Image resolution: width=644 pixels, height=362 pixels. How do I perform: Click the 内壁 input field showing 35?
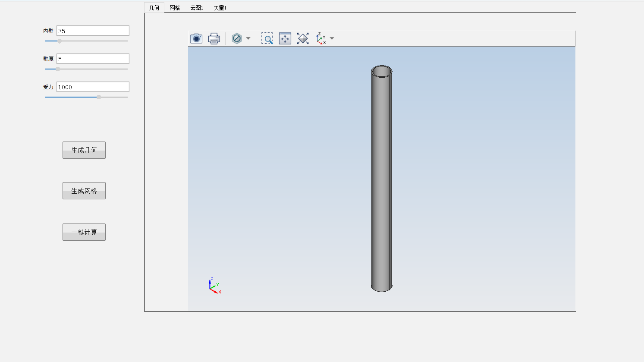(93, 31)
